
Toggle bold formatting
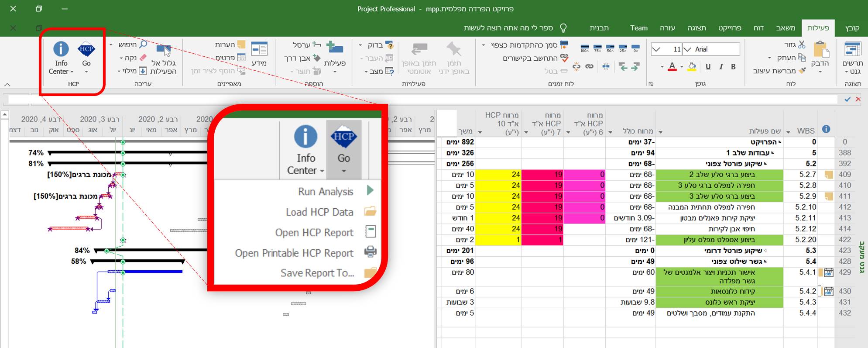click(733, 67)
